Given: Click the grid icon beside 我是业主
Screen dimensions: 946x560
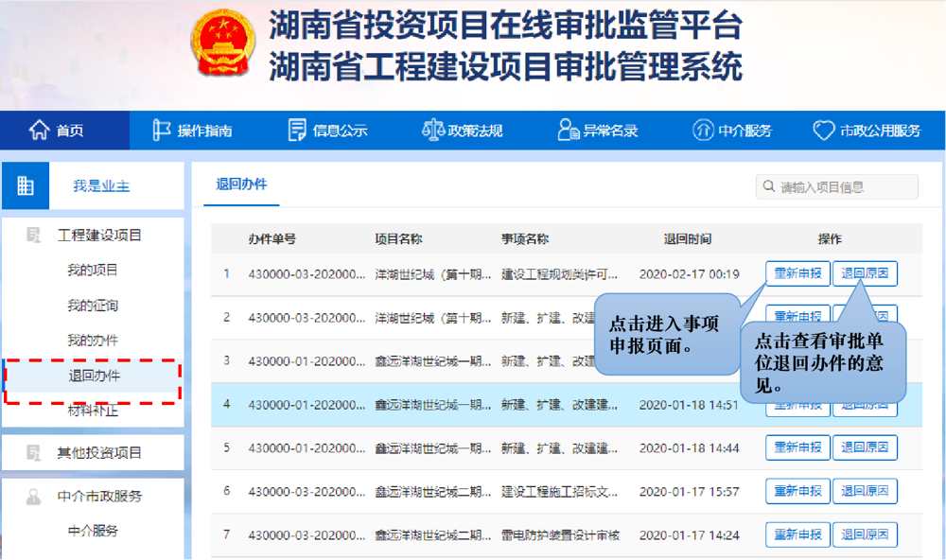Looking at the screenshot, I should tap(26, 185).
